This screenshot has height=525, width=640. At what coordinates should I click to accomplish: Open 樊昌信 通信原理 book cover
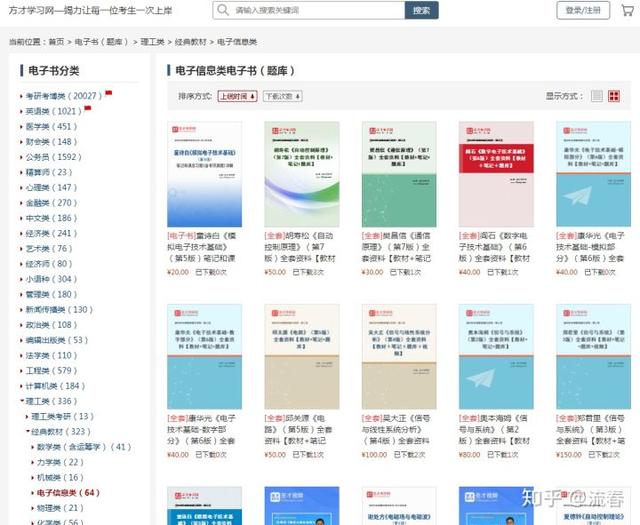pos(399,174)
